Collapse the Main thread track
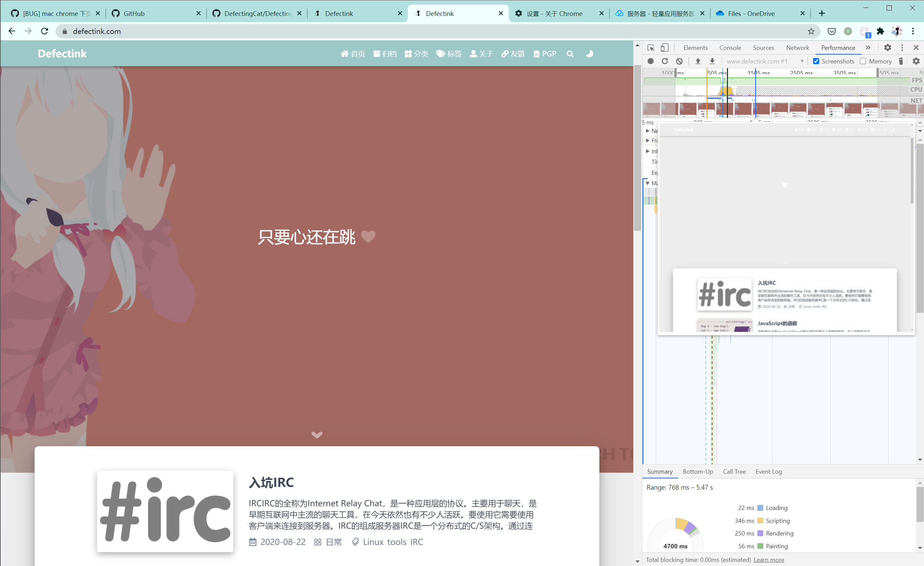924x566 pixels. point(648,183)
